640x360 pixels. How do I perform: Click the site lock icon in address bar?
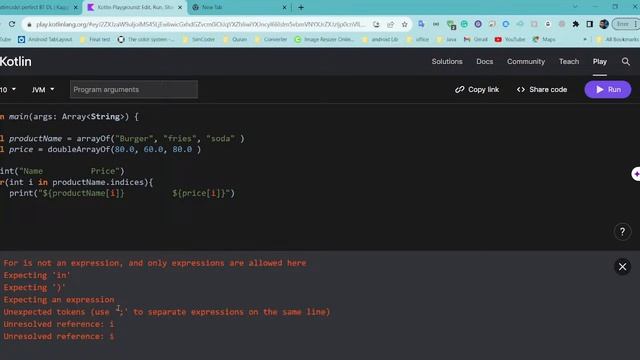coord(29,24)
